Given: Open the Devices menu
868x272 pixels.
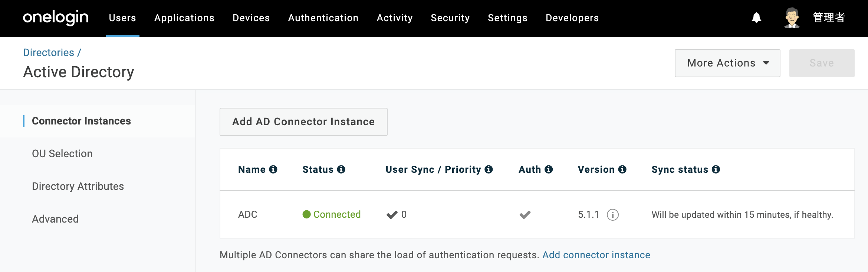Looking at the screenshot, I should 251,18.
